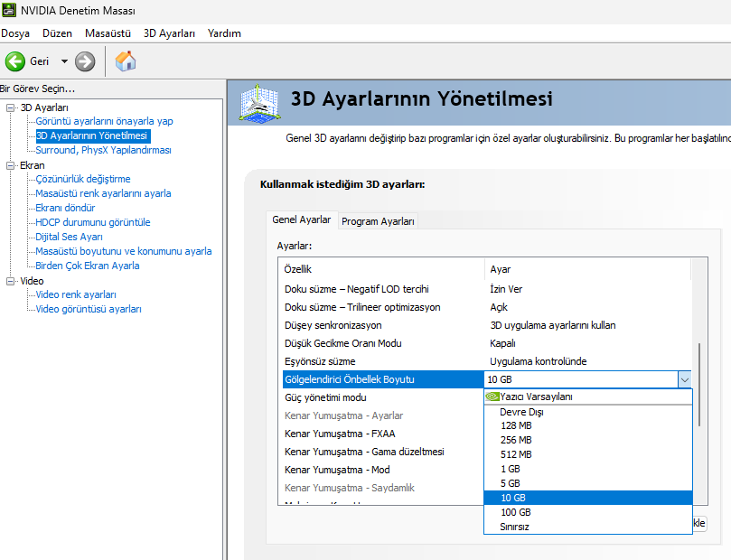
Task: Choose 5 GB cache size
Action: (x=588, y=483)
